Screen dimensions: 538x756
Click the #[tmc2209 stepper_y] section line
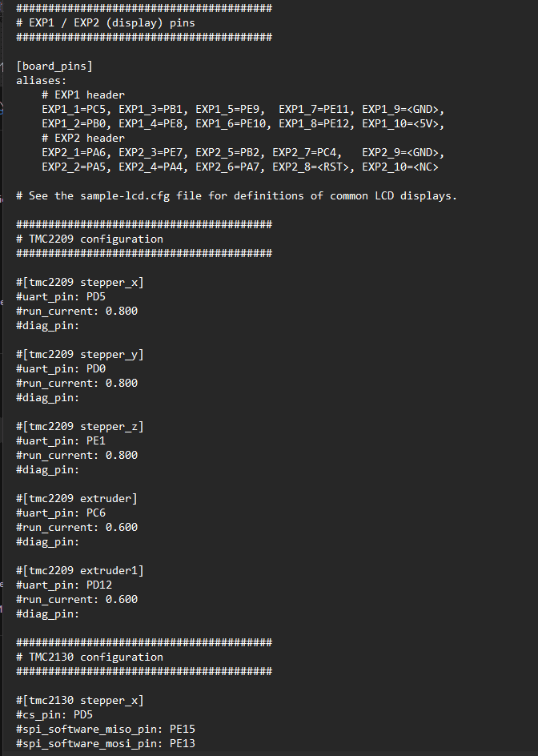pyautogui.click(x=80, y=354)
